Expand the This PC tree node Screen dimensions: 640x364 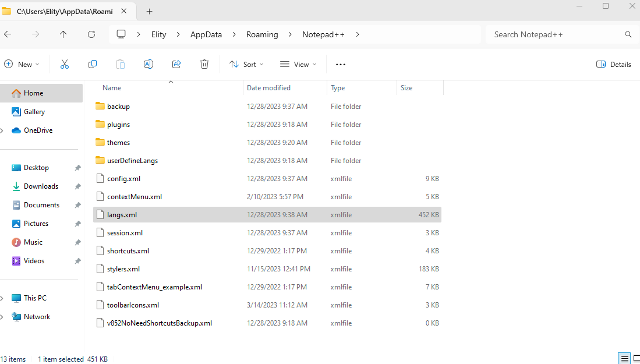pos(2,298)
